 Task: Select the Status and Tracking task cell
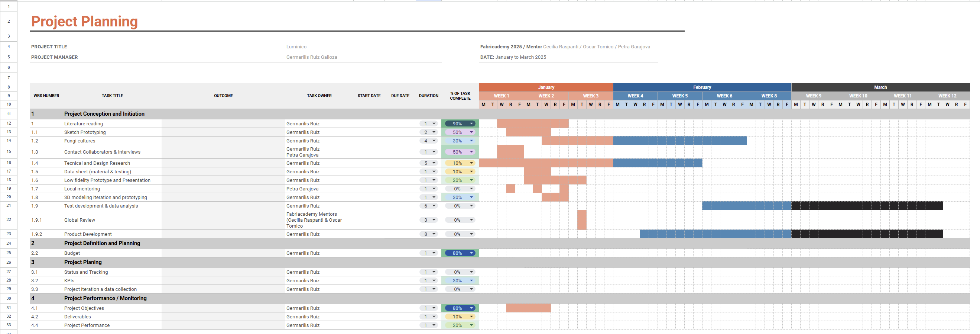(x=112, y=272)
